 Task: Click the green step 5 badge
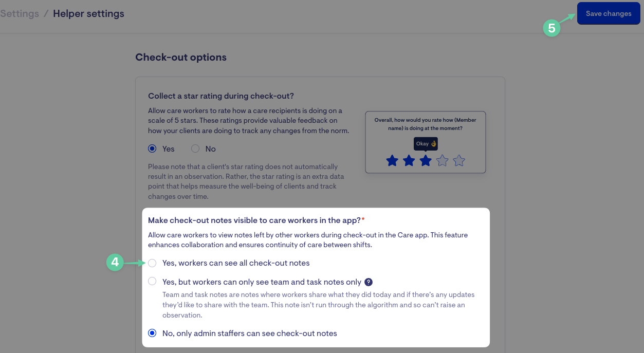[x=551, y=28]
